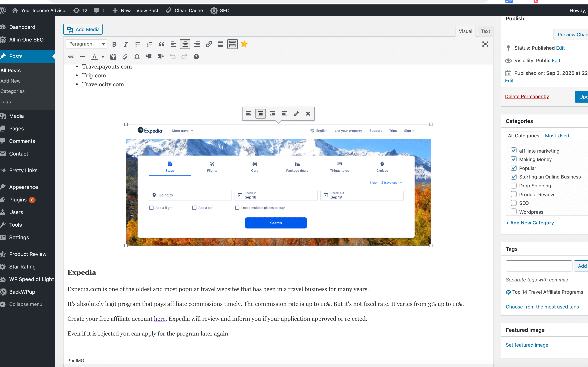This screenshot has height=367, width=588.
Task: Click Delete Permanently link
Action: tap(527, 96)
